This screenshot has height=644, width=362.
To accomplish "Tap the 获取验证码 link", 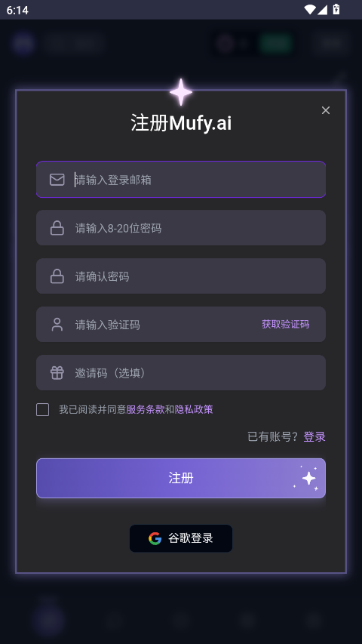I will (x=286, y=325).
